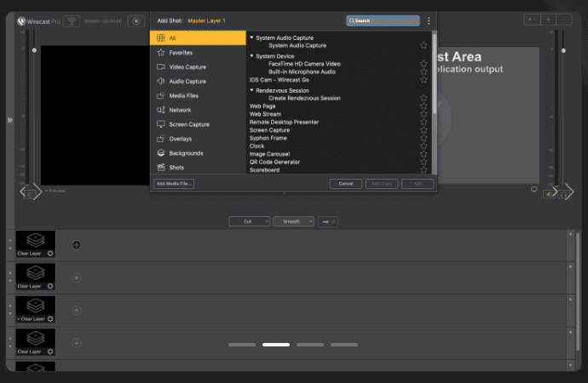Click the Add button in Add Shot
The width and height of the screenshot is (588, 383).
[418, 184]
